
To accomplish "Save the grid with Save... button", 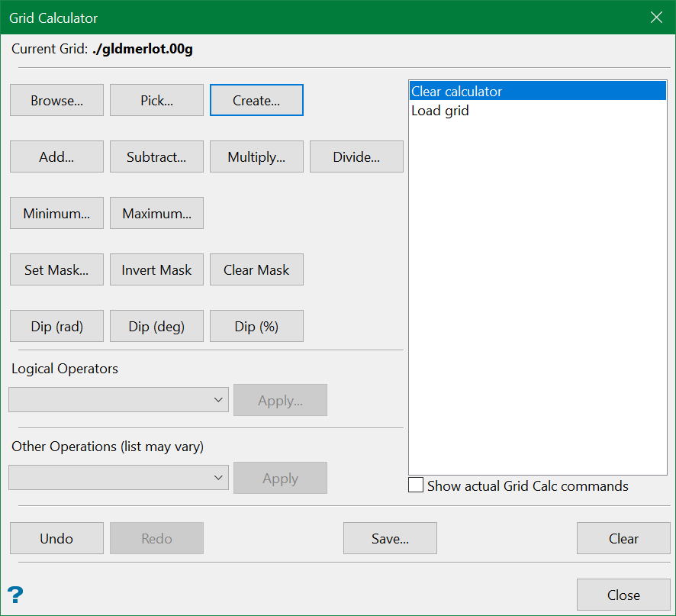I will (x=390, y=539).
